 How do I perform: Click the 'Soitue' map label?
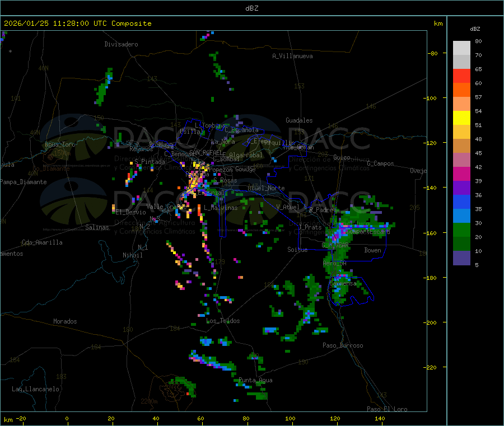297,250
